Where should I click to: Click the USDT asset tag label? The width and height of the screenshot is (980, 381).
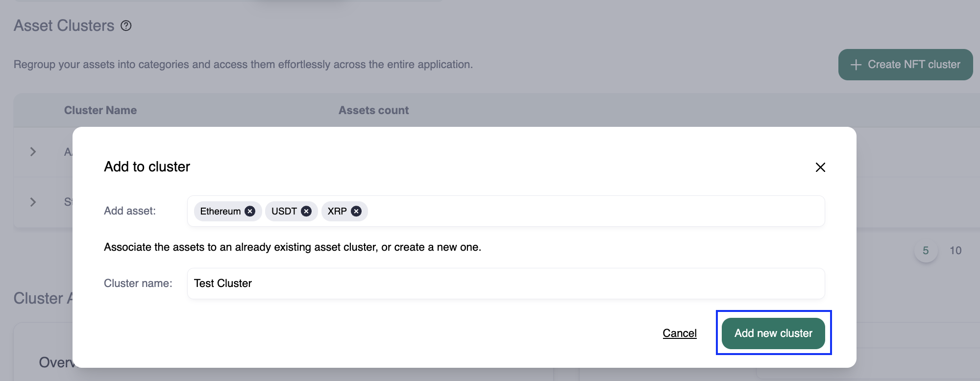coord(284,211)
